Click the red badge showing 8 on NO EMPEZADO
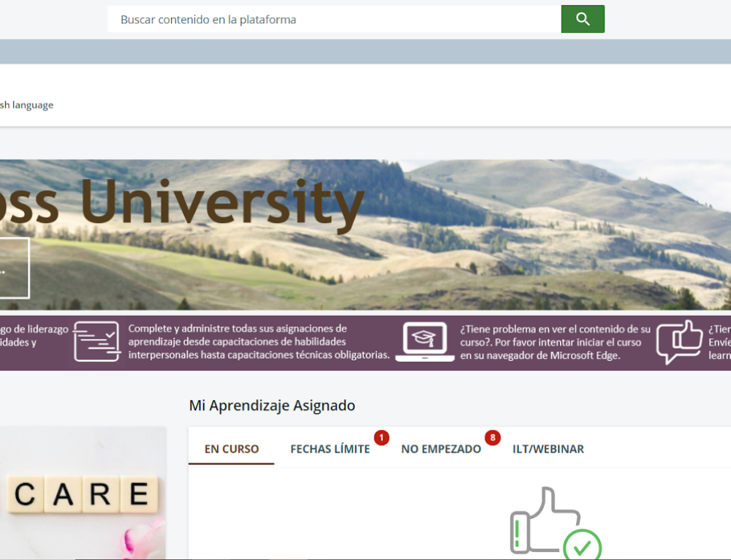 [493, 437]
